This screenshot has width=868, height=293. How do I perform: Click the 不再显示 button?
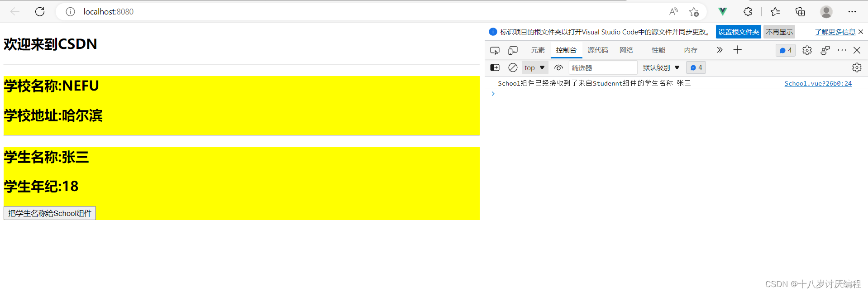(x=779, y=32)
